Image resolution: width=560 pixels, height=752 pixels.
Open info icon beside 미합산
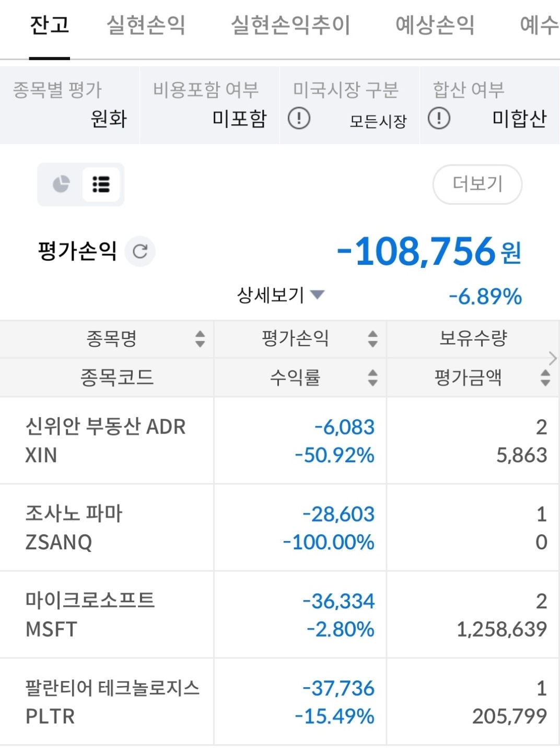coord(439,119)
